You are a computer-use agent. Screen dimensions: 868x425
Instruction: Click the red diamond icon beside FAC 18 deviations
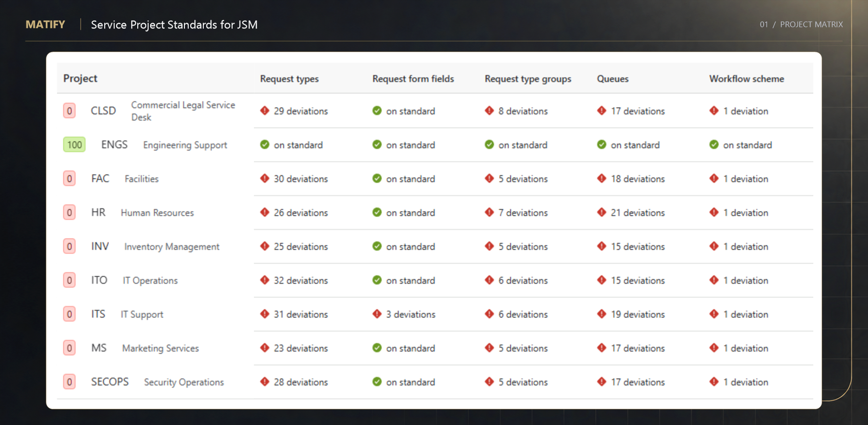pos(601,178)
